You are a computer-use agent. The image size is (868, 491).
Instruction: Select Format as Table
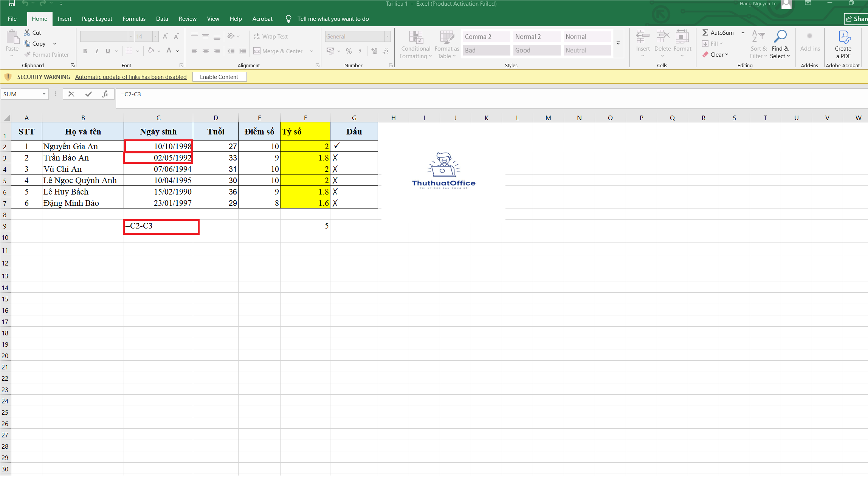click(x=446, y=45)
